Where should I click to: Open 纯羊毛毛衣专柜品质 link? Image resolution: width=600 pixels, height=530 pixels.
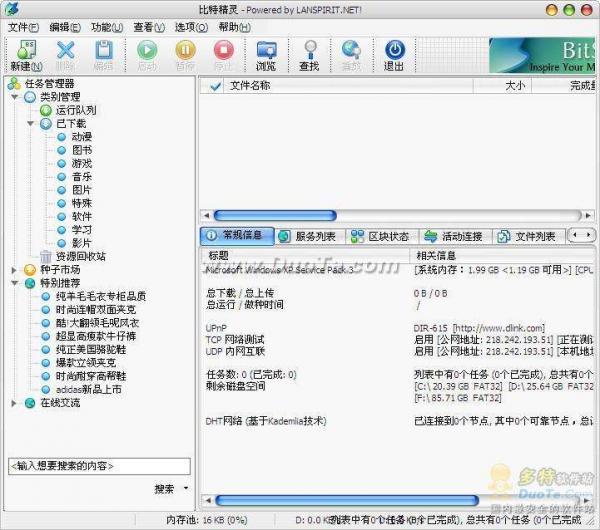tap(101, 296)
